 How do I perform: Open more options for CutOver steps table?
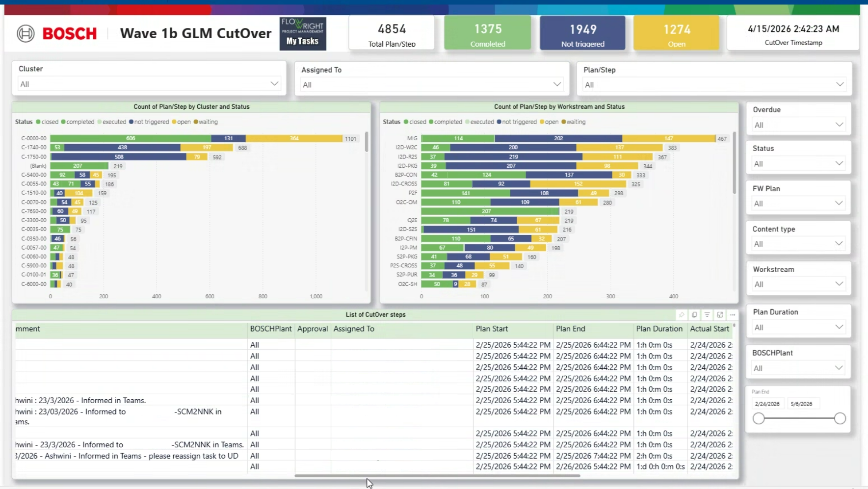(733, 315)
